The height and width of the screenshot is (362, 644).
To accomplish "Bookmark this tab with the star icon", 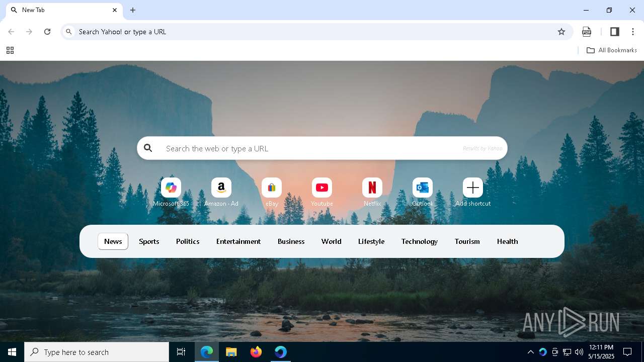I will 561,32.
